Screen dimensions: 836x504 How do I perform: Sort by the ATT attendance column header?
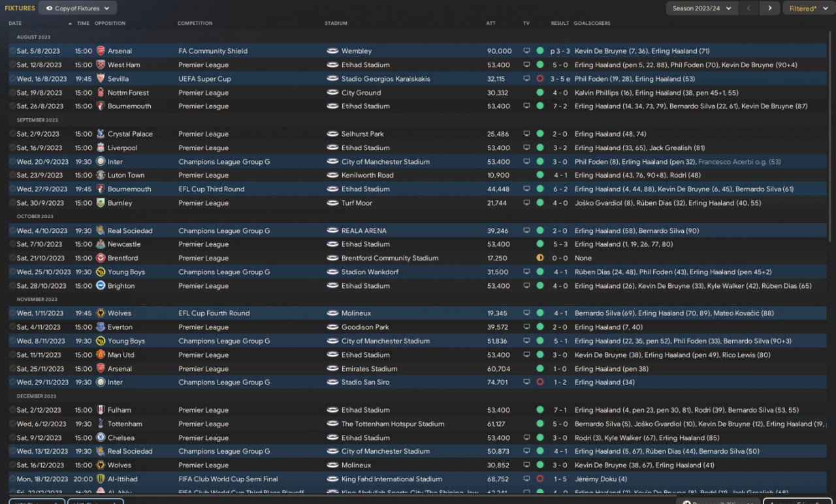point(491,24)
